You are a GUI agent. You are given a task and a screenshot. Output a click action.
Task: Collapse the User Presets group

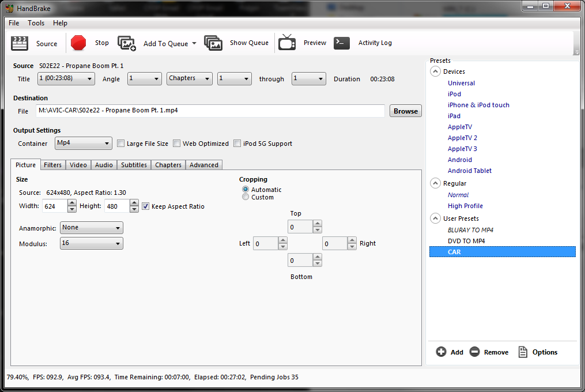(435, 218)
